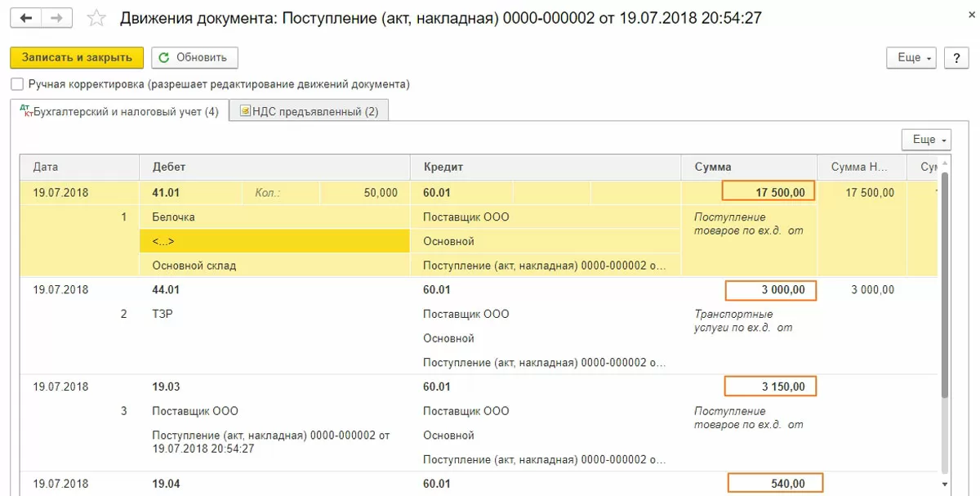Expand the Еще menu above the table
Image resolution: width=980 pixels, height=496 pixels.
point(926,140)
